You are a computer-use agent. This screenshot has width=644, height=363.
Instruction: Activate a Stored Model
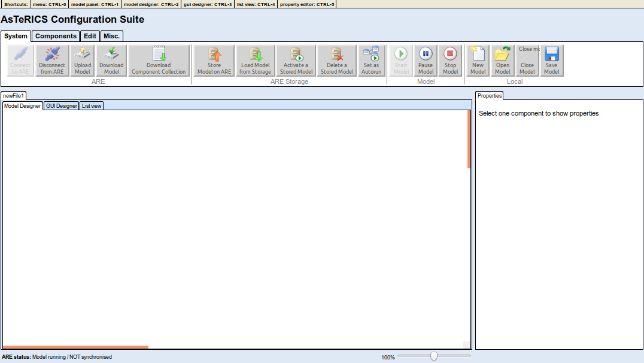pyautogui.click(x=296, y=60)
